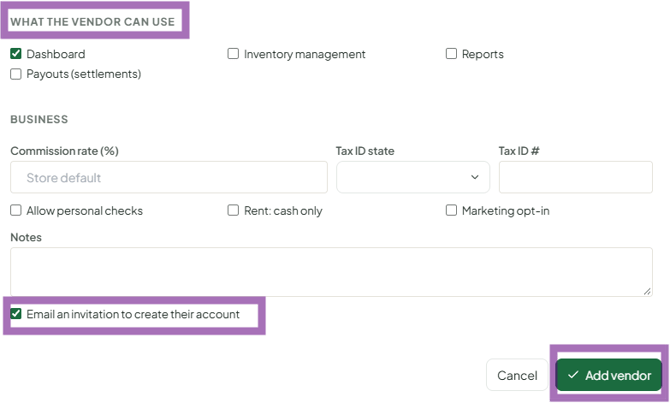The image size is (670, 403).
Task: Click inside the Notes text area
Action: (x=331, y=272)
